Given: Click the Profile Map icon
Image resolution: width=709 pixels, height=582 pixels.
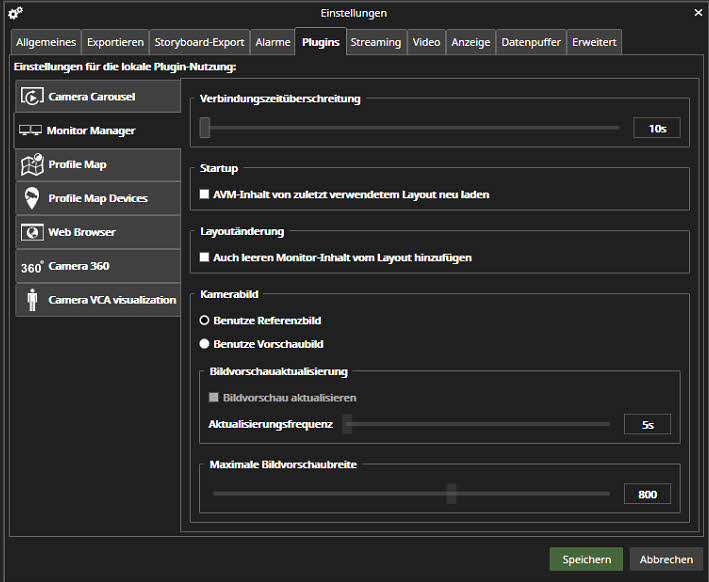Looking at the screenshot, I should (32, 164).
